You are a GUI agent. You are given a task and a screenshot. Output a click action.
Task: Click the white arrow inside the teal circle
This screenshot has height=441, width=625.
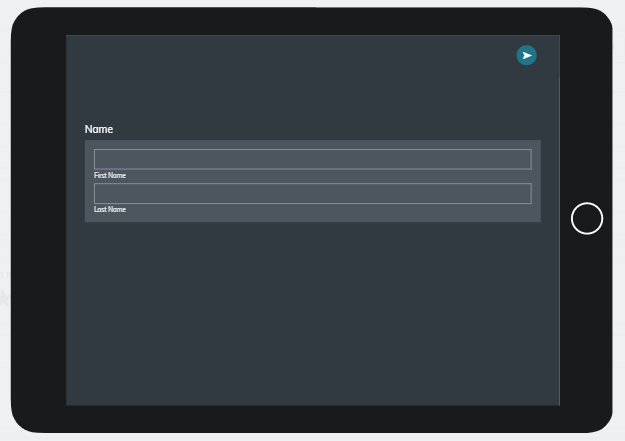point(527,56)
